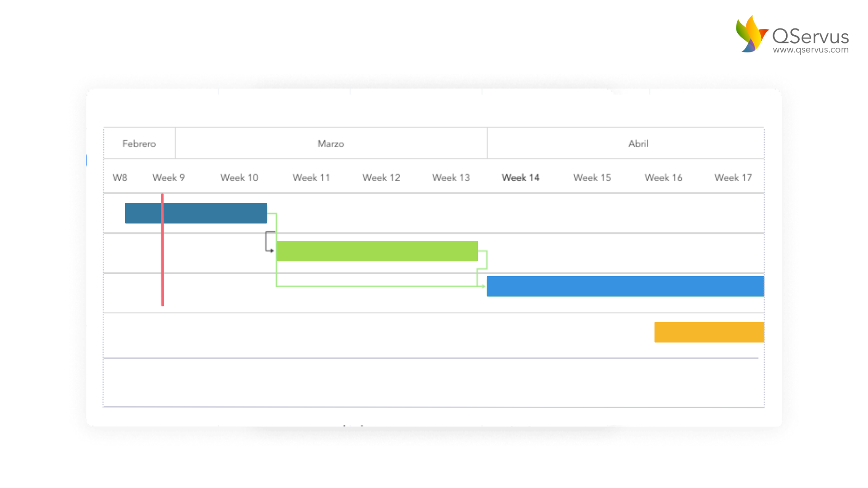The height and width of the screenshot is (488, 868).
Task: Click the bold Week 14 header
Action: tap(520, 178)
